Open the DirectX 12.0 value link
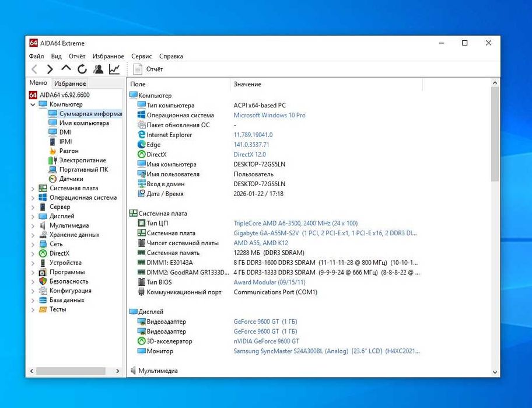 click(250, 155)
